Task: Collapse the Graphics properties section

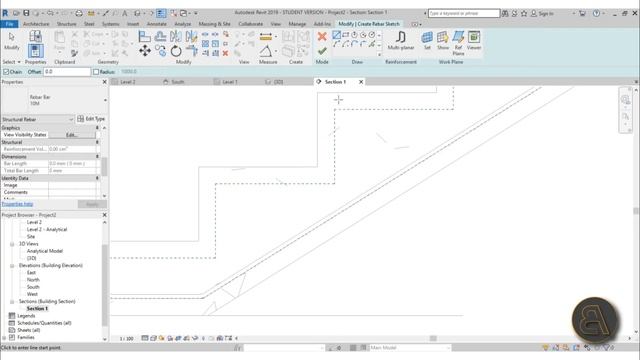Action: 97,128
